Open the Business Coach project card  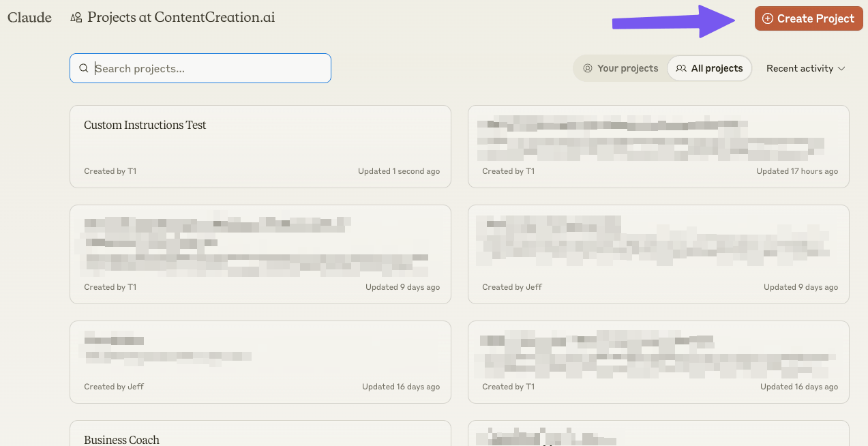click(260, 434)
